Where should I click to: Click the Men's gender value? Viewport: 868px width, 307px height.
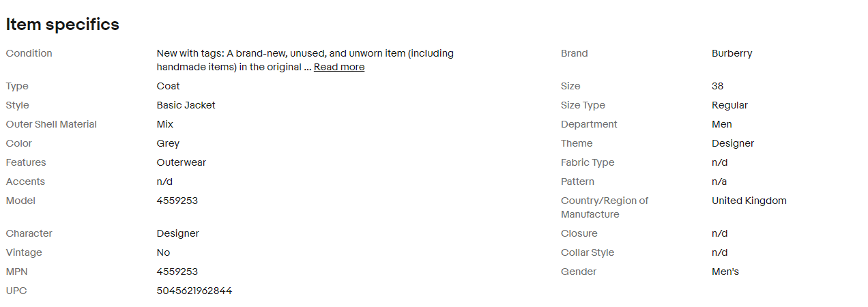(x=725, y=272)
